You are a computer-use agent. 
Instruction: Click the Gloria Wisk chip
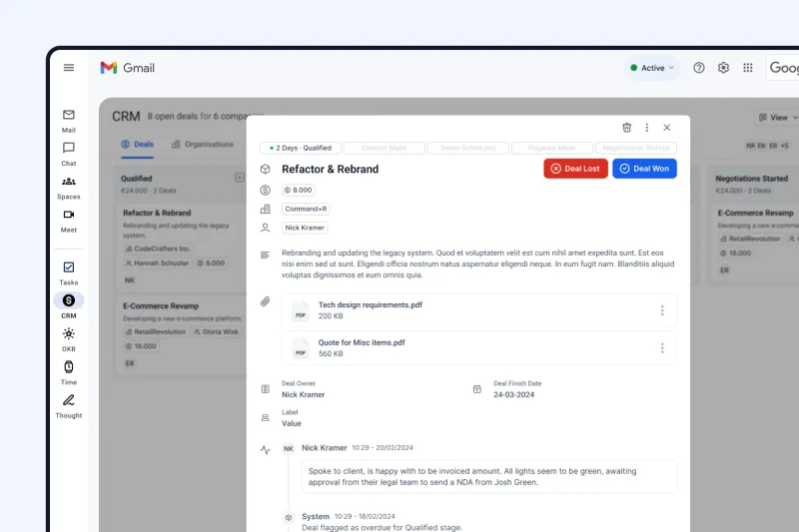(x=216, y=331)
